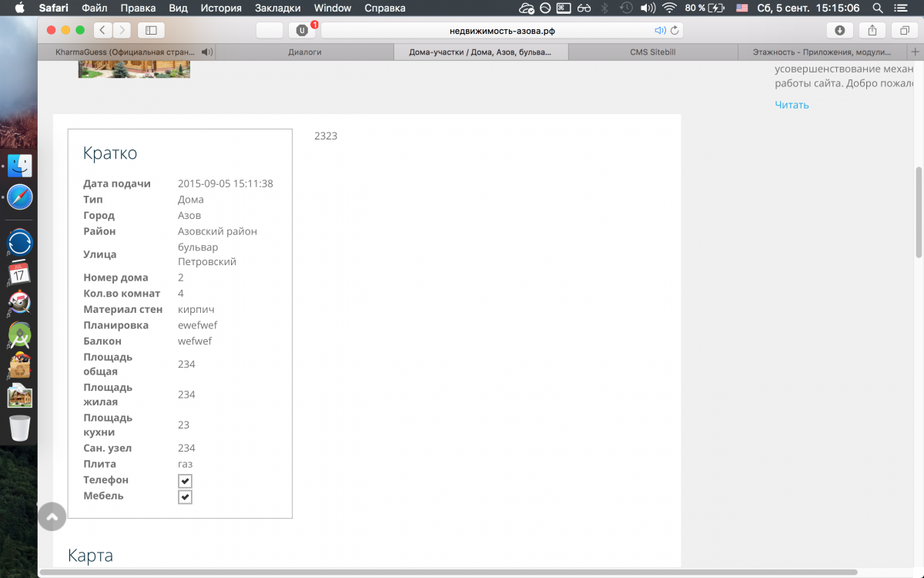924x578 pixels.
Task: Open the Вид menu
Action: [x=178, y=8]
